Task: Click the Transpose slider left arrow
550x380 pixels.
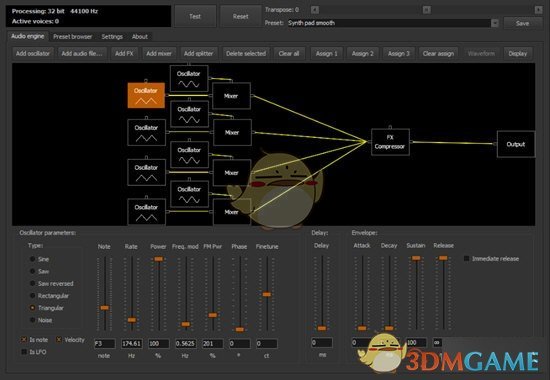Action: pyautogui.click(x=315, y=10)
